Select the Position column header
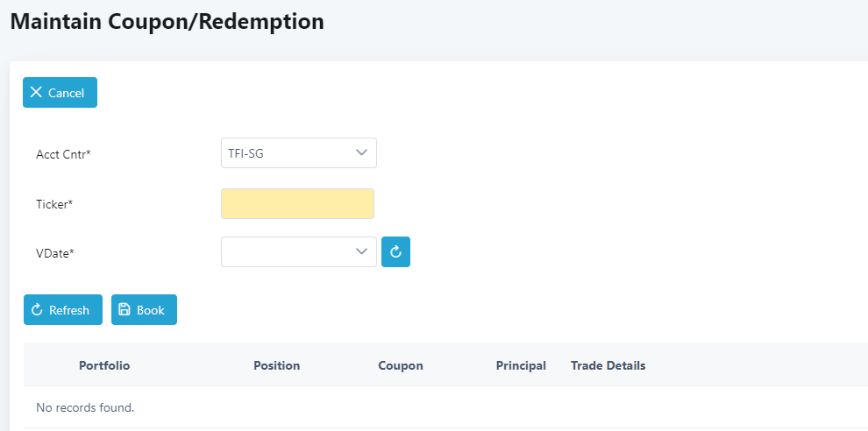This screenshot has width=868, height=431. point(276,365)
